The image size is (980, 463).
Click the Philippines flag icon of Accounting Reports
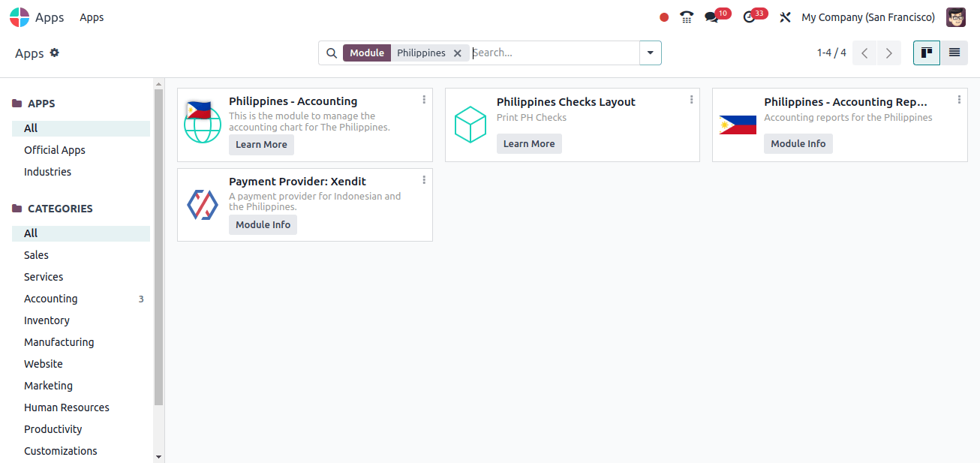738,125
